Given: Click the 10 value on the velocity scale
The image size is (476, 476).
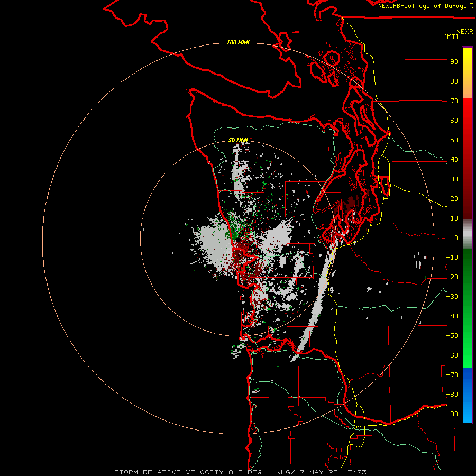Looking at the screenshot, I should [x=454, y=218].
